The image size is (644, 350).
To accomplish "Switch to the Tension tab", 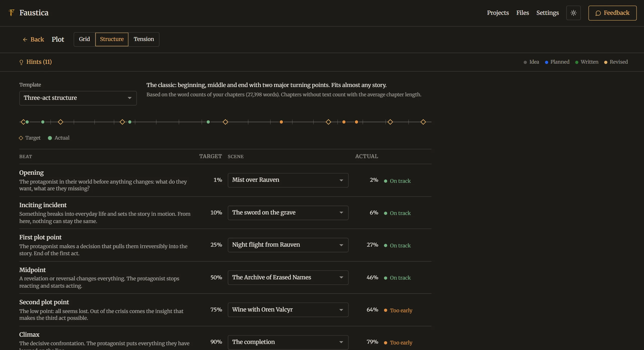I will 144,39.
